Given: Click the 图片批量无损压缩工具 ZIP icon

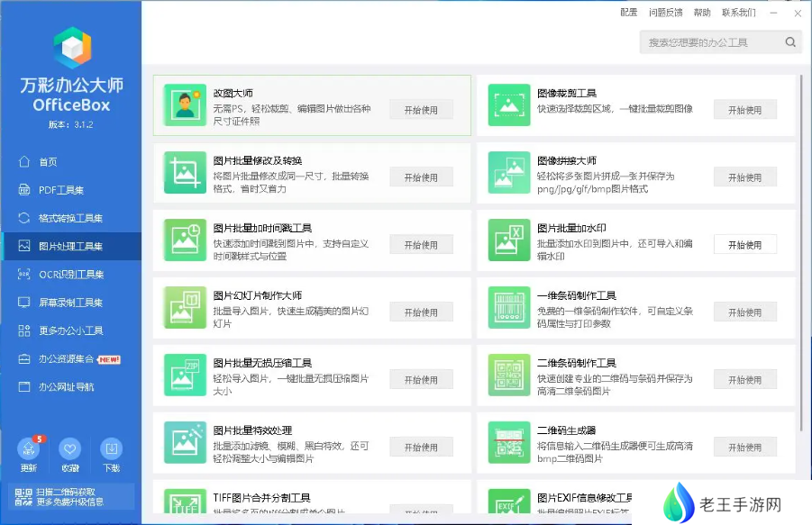Looking at the screenshot, I should (x=185, y=376).
